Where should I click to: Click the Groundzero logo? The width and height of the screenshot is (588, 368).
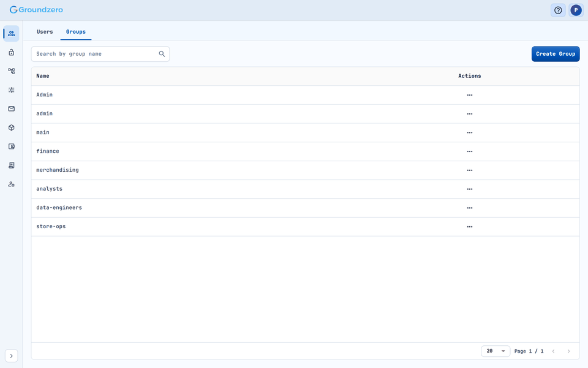click(36, 10)
